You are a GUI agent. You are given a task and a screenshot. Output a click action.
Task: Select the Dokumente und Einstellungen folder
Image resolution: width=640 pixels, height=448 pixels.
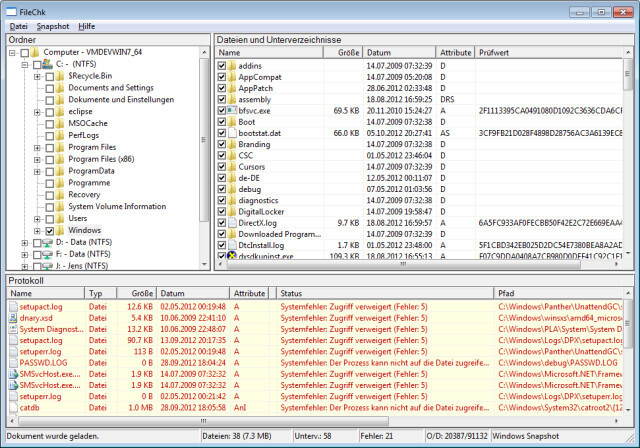(x=121, y=100)
